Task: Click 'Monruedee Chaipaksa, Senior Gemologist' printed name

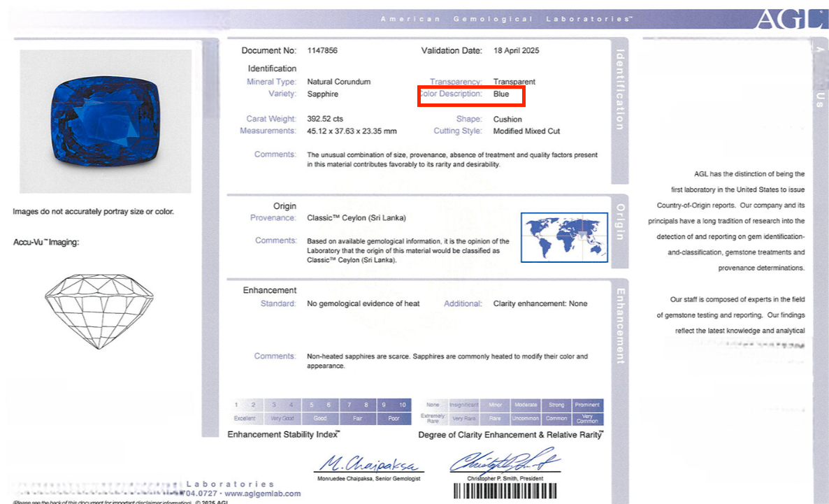Action: (369, 479)
